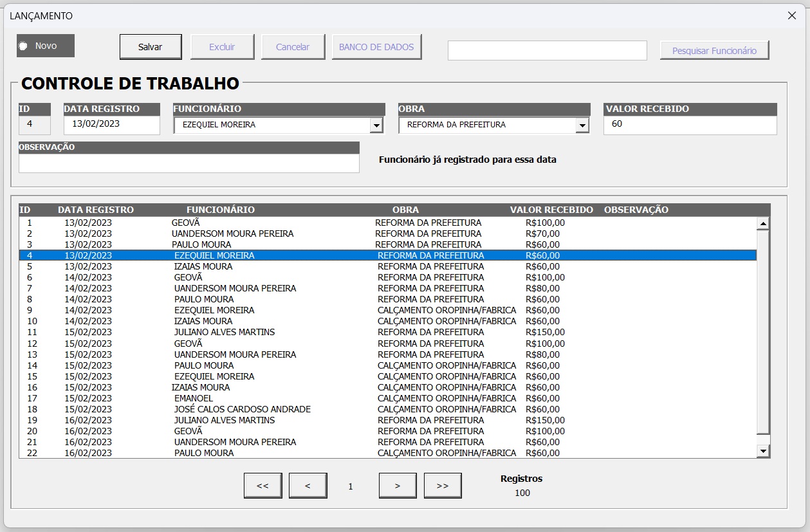Click the VALOR RECEBIDO column header in list
The height and width of the screenshot is (532, 810).
pyautogui.click(x=551, y=210)
